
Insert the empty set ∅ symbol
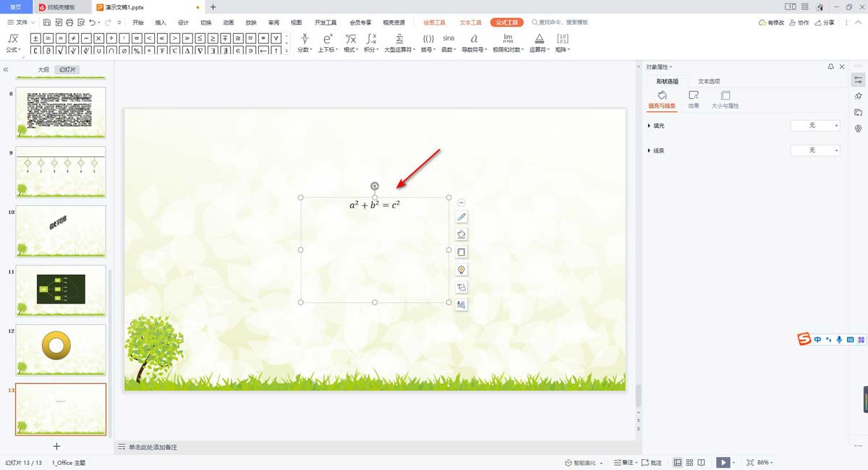[124, 51]
